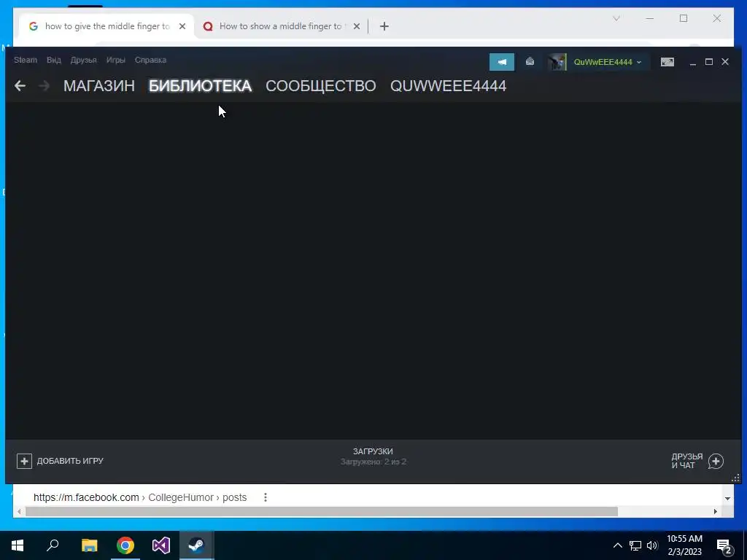Click the plus icon beside ДОБАВИТЬ ИГРУ
Viewport: 747px width, 560px height.
pyautogui.click(x=24, y=461)
